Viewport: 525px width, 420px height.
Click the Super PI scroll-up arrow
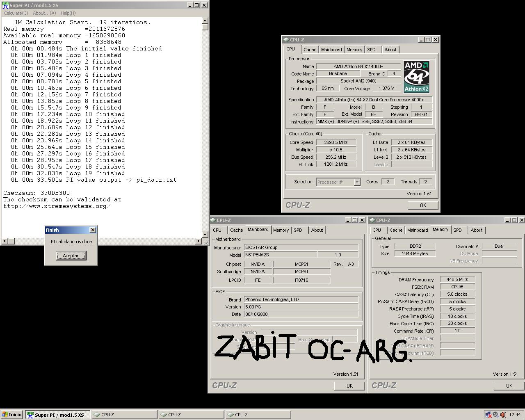point(205,21)
